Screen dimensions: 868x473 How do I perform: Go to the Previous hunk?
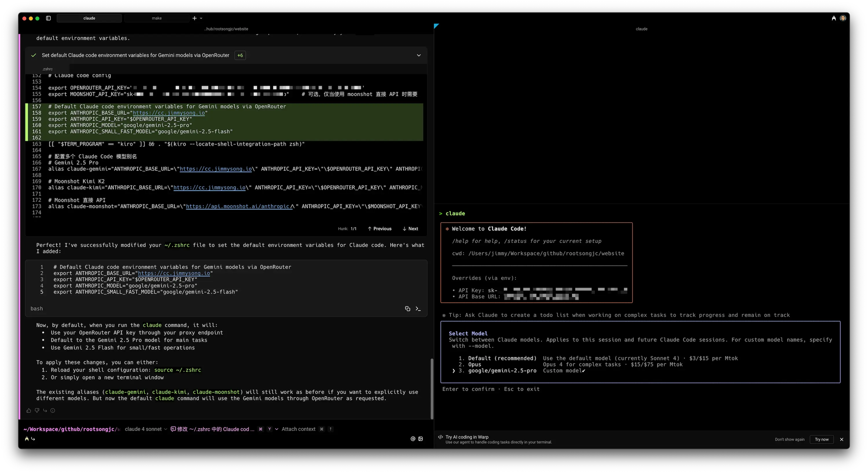pyautogui.click(x=380, y=229)
